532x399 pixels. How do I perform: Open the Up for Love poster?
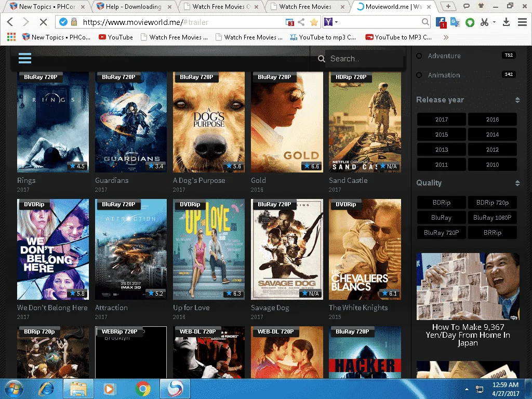pos(209,249)
